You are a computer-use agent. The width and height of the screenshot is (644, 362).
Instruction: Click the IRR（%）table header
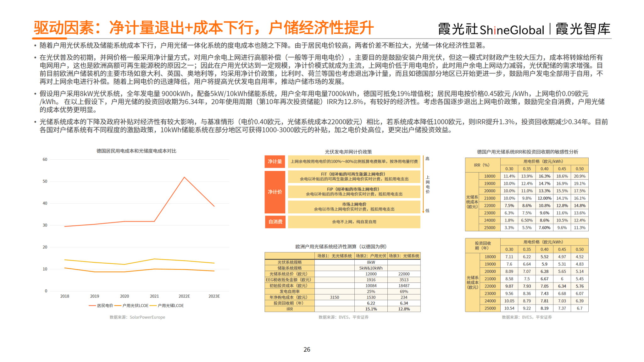[x=483, y=165]
